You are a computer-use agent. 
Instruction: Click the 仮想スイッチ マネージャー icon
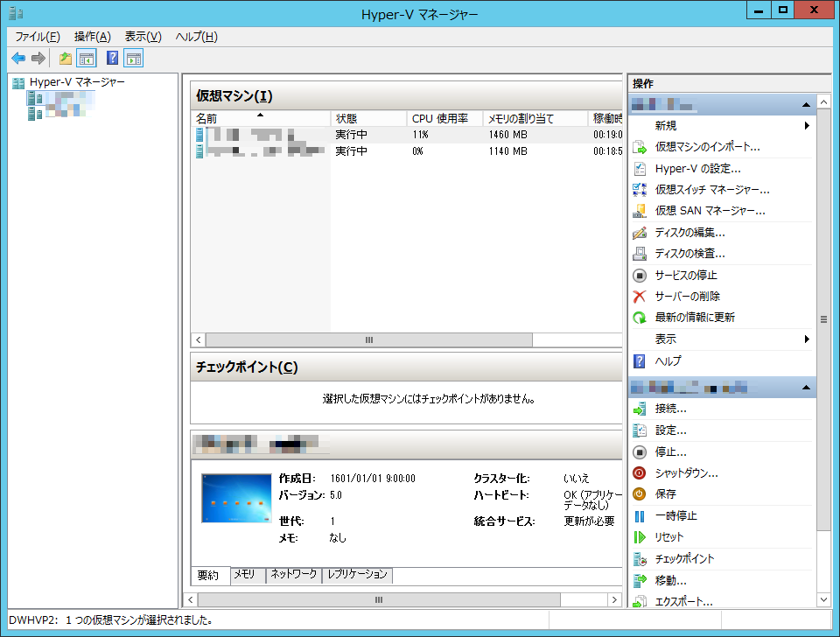640,190
